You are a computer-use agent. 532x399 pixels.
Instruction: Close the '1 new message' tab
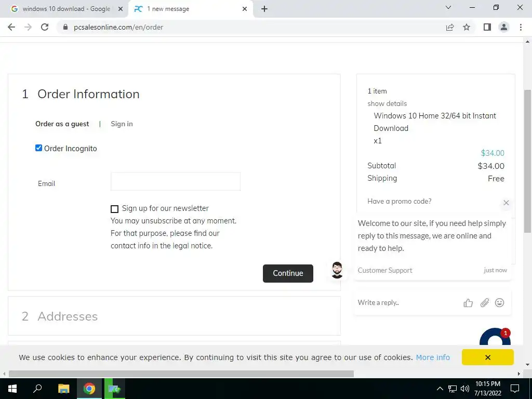click(245, 9)
